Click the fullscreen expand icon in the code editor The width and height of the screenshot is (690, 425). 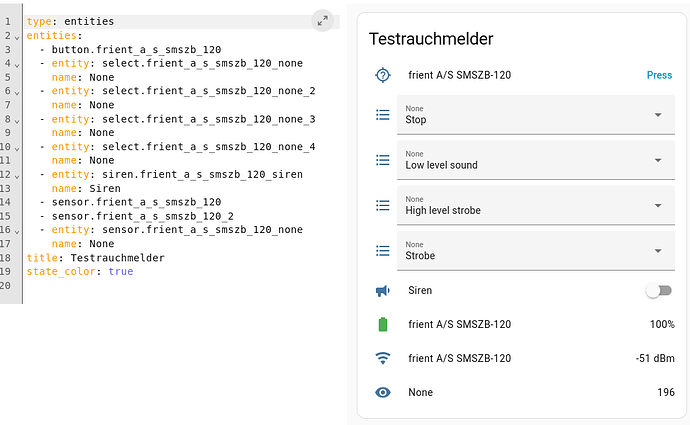point(322,20)
